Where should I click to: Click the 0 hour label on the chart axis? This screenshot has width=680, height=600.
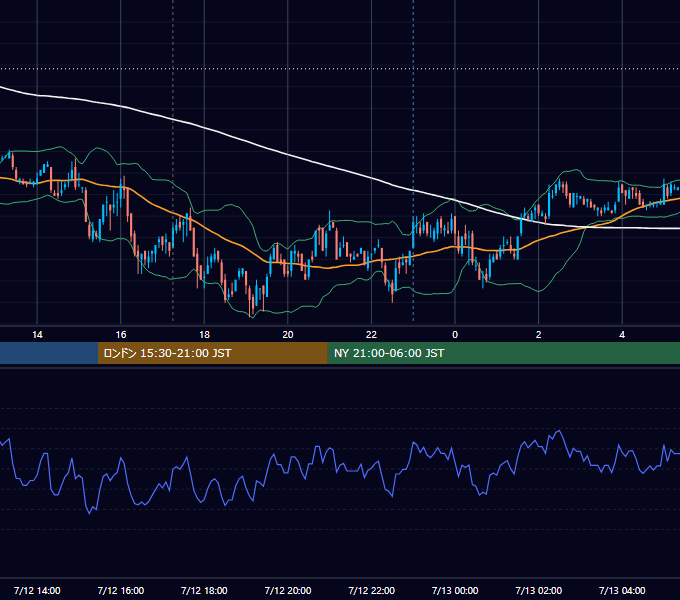(455, 335)
